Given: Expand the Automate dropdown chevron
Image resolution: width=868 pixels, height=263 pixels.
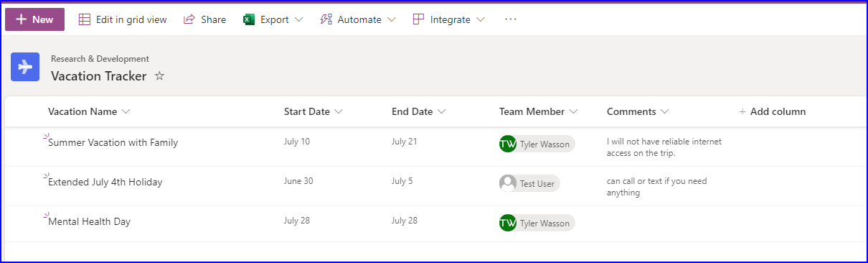Looking at the screenshot, I should [391, 19].
